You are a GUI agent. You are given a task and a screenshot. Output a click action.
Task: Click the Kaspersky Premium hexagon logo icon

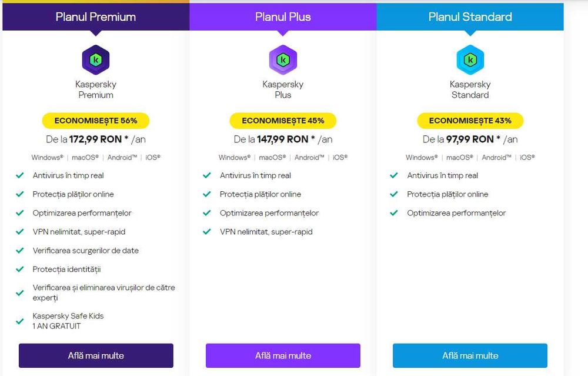point(96,60)
